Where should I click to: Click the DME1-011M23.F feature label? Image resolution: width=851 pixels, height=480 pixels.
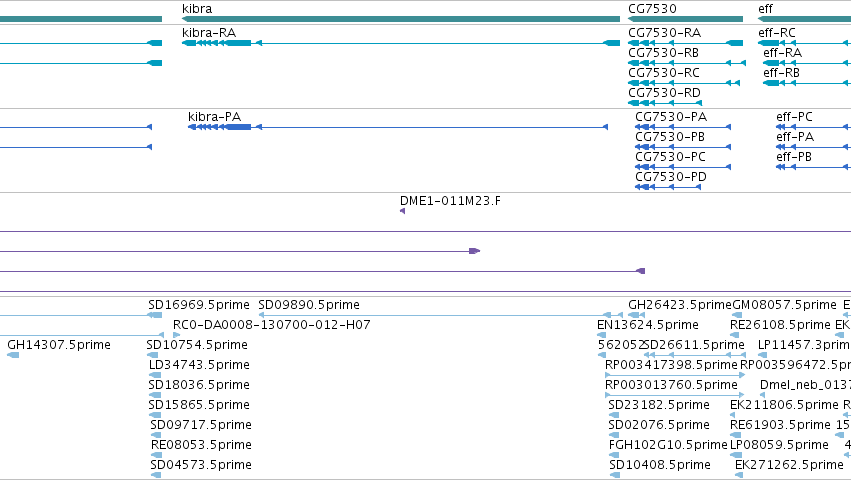tap(450, 201)
